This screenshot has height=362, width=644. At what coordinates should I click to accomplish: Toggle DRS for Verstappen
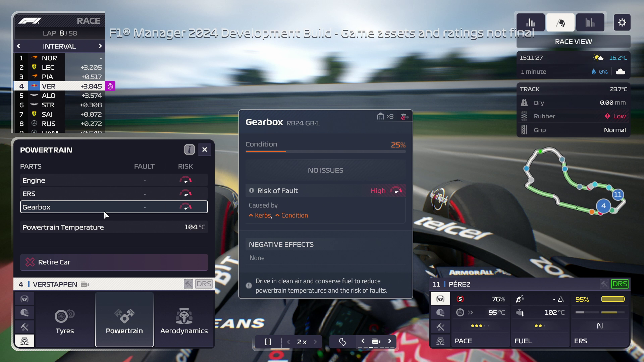[204, 284]
